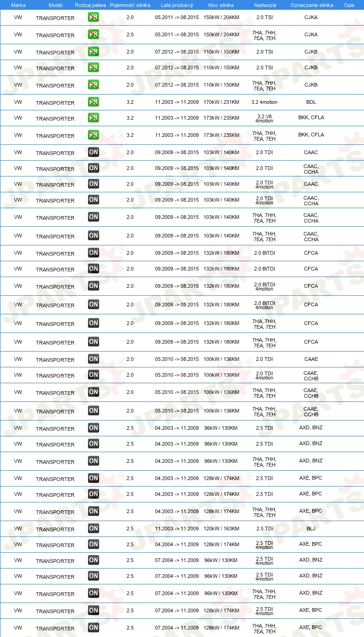
Task: Click production years 04.2004 -> 11.2009
Action: 177,544
